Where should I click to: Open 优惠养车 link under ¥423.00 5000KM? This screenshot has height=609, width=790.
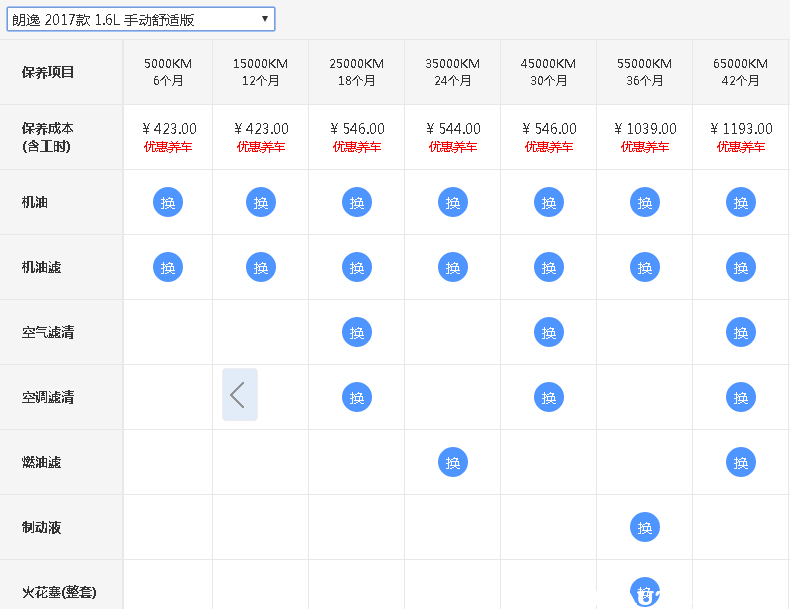[x=168, y=147]
